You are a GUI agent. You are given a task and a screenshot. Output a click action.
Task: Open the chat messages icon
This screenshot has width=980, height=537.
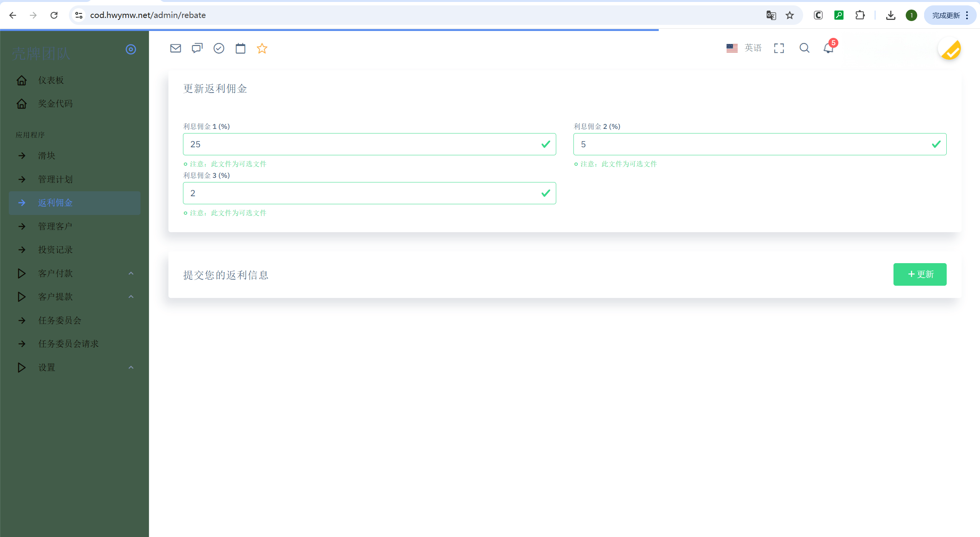coord(197,48)
